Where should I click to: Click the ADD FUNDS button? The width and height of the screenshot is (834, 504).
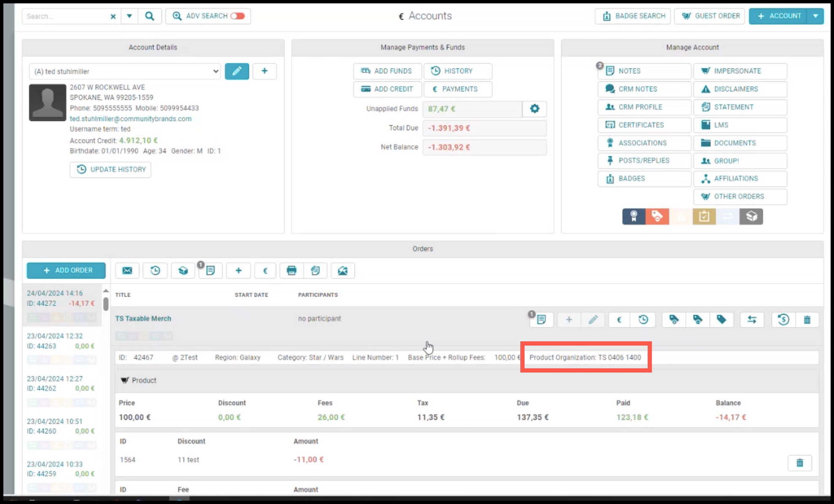[387, 71]
